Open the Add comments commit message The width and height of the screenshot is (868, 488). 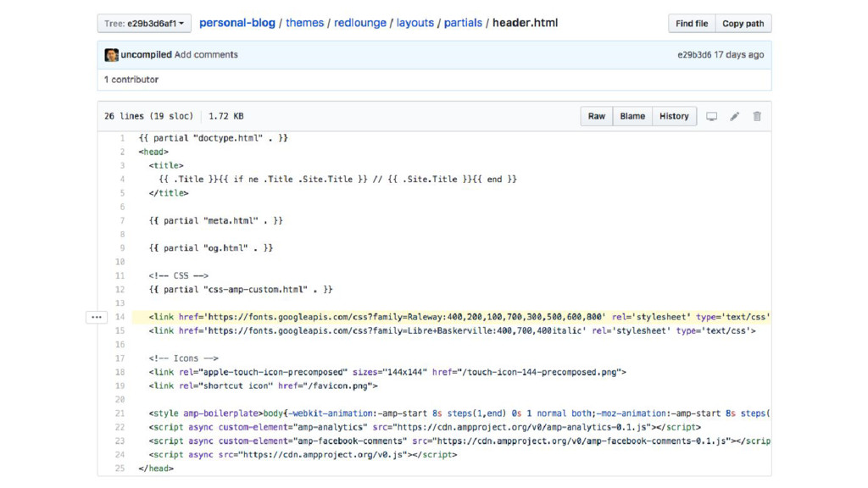click(x=206, y=55)
